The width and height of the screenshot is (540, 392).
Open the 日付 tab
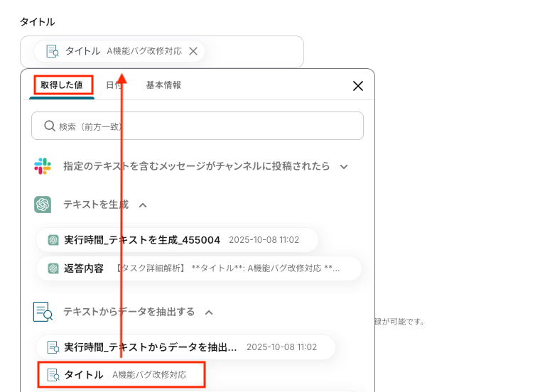pyautogui.click(x=114, y=85)
